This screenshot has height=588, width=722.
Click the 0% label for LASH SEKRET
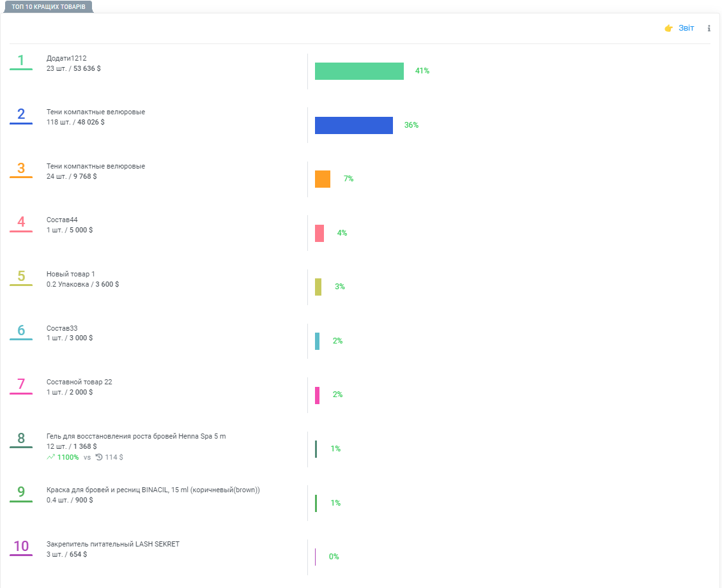(x=334, y=557)
